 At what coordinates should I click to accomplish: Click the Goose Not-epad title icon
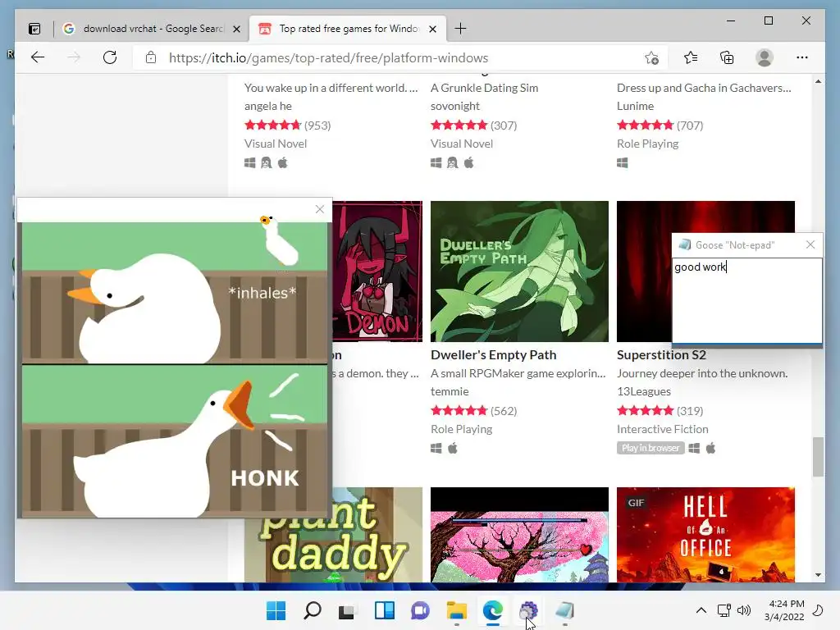684,244
